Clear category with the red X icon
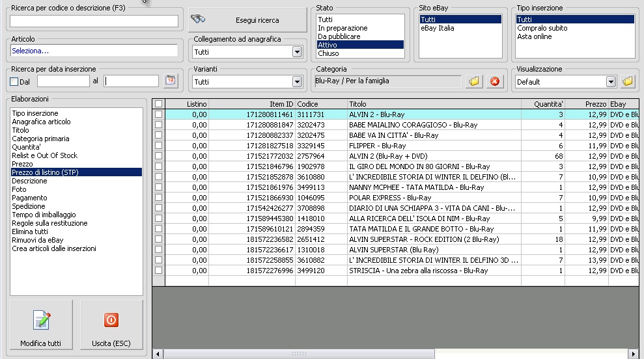644x359 pixels. (x=495, y=81)
